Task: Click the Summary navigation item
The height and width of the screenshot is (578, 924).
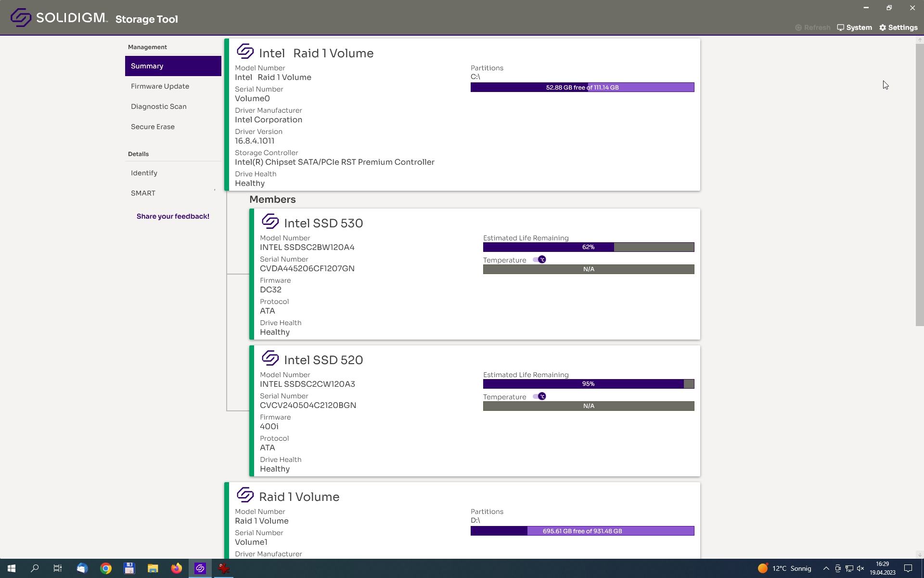Action: point(173,65)
